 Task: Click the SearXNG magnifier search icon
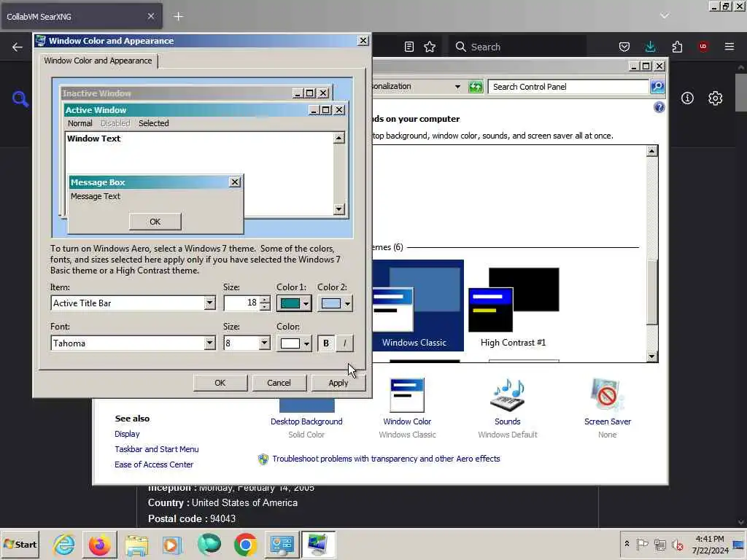click(x=20, y=98)
